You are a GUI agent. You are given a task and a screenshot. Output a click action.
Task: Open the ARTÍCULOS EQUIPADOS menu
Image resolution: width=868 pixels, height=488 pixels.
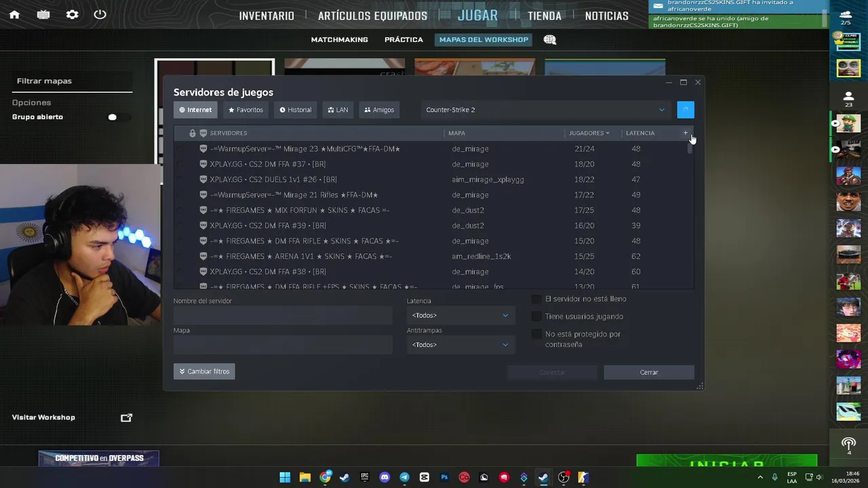pos(372,16)
